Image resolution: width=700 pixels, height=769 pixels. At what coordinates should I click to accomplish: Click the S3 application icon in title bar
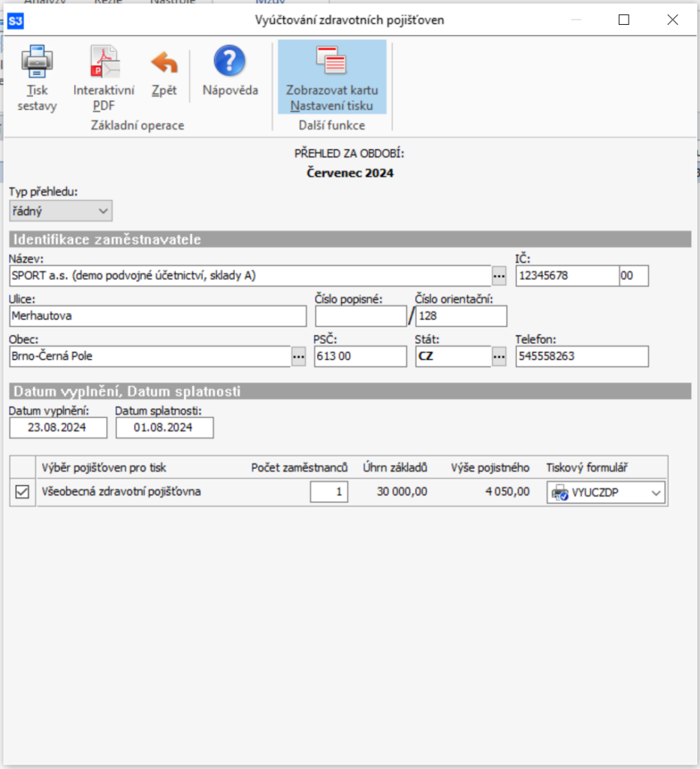coord(15,20)
